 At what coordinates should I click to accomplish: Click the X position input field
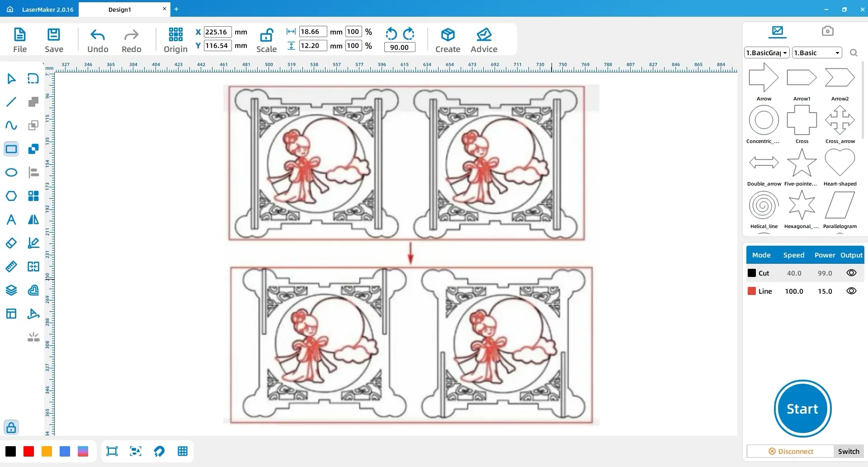pyautogui.click(x=217, y=32)
